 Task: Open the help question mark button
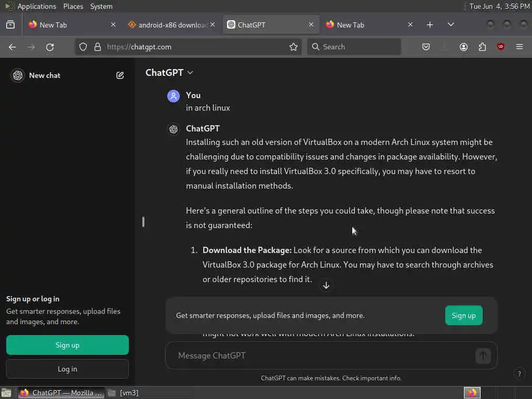tap(519, 374)
